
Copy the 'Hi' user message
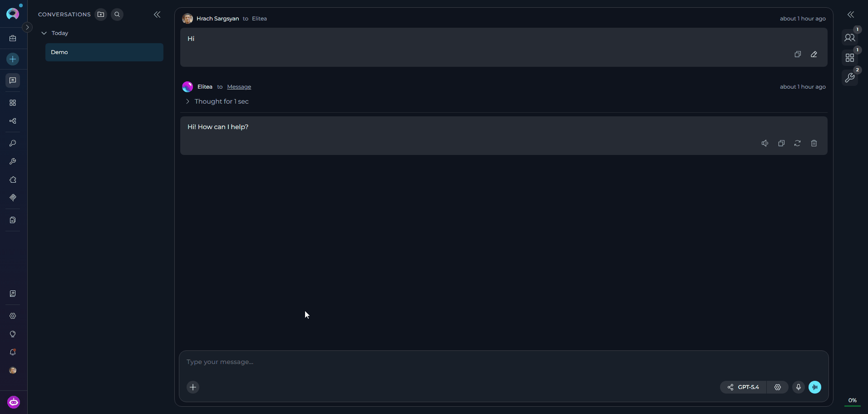798,54
